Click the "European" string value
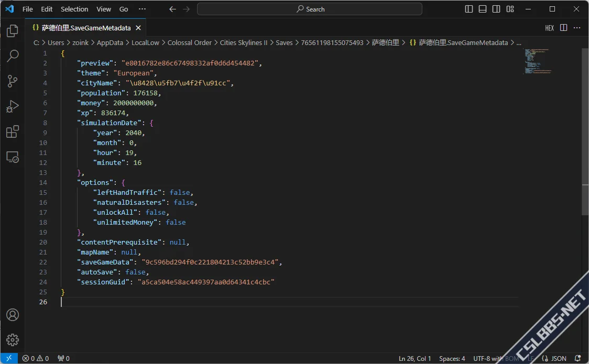 pyautogui.click(x=133, y=73)
